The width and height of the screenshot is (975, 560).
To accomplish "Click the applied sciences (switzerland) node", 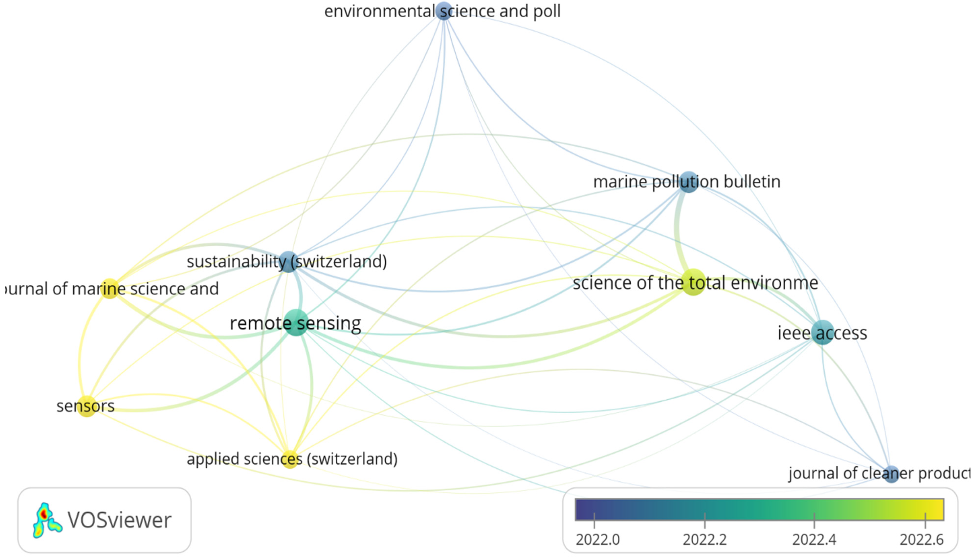I will (x=290, y=459).
